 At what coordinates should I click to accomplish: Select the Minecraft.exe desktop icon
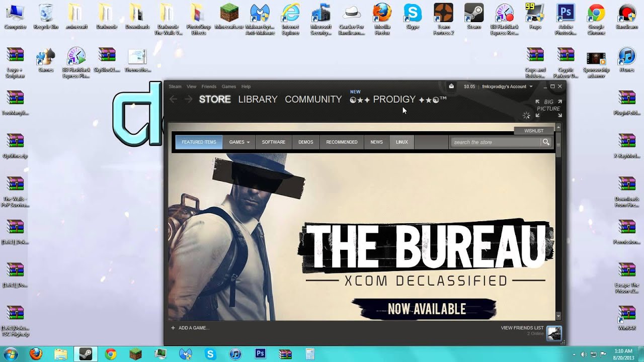point(229,17)
